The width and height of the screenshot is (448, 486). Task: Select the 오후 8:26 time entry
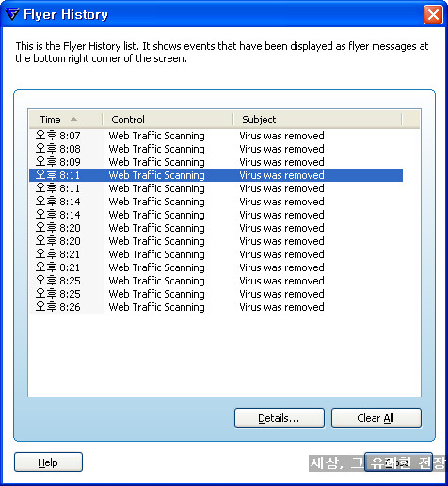tap(58, 307)
